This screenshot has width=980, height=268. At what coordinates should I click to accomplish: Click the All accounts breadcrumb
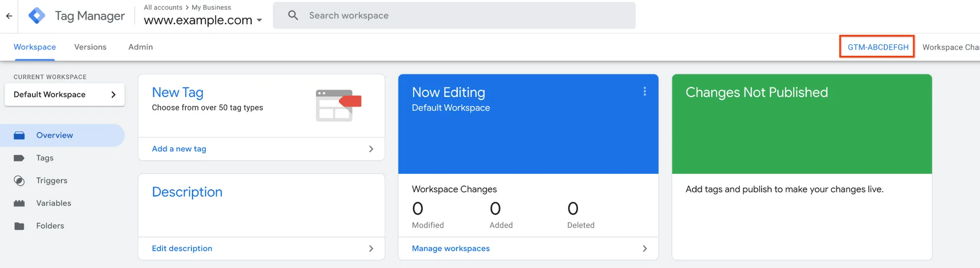(x=163, y=7)
